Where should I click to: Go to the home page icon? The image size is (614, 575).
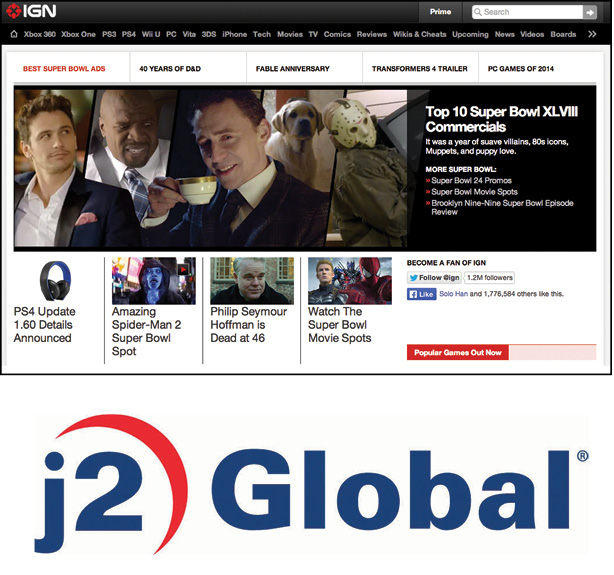click(x=14, y=34)
